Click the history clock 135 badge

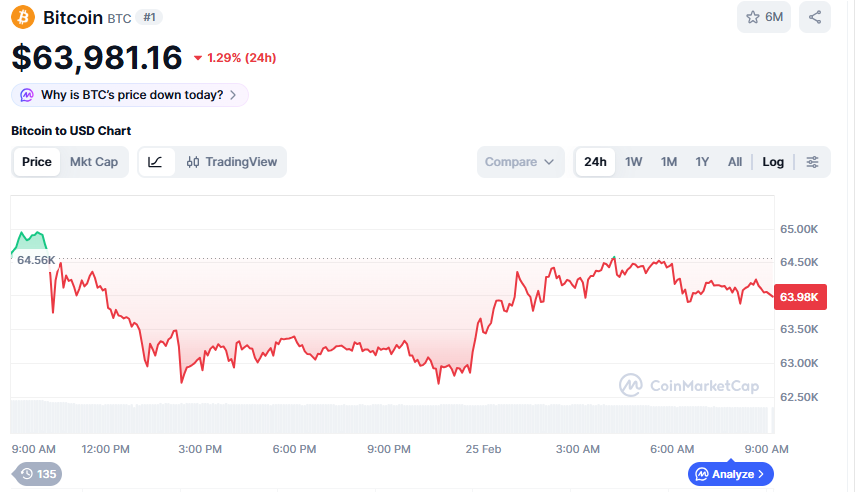point(37,474)
